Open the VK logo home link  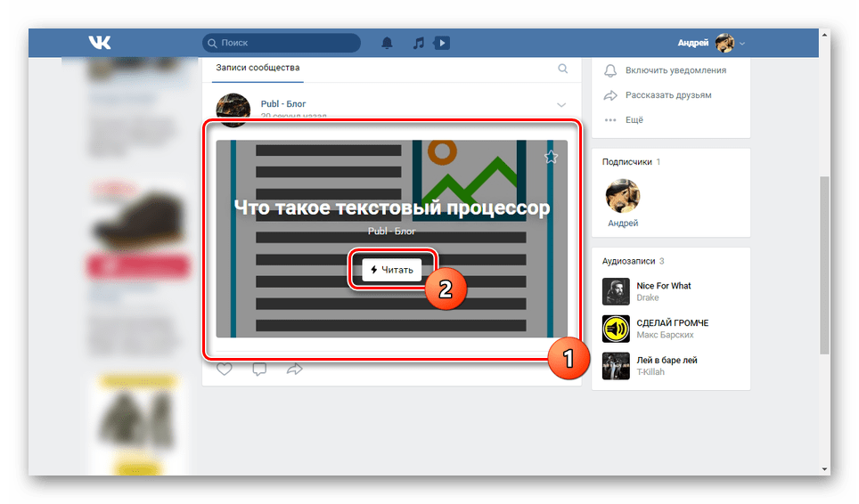click(x=100, y=42)
